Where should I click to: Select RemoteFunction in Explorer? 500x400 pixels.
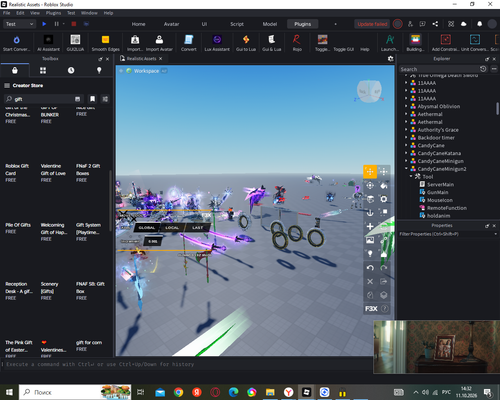[447, 208]
